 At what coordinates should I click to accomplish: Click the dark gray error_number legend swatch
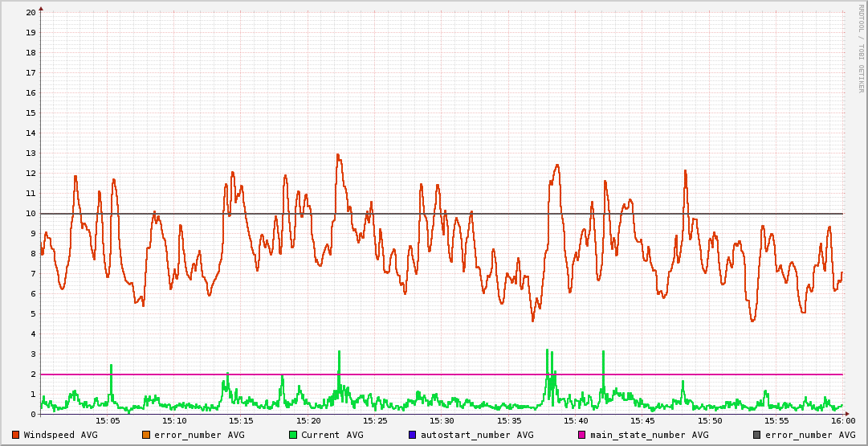757,435
